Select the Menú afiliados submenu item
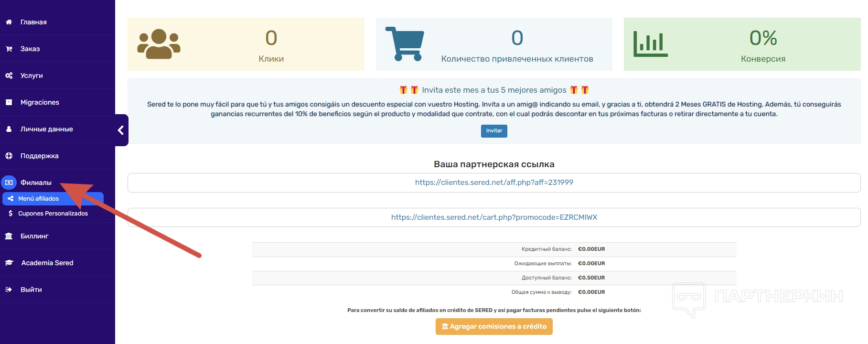 click(53, 199)
